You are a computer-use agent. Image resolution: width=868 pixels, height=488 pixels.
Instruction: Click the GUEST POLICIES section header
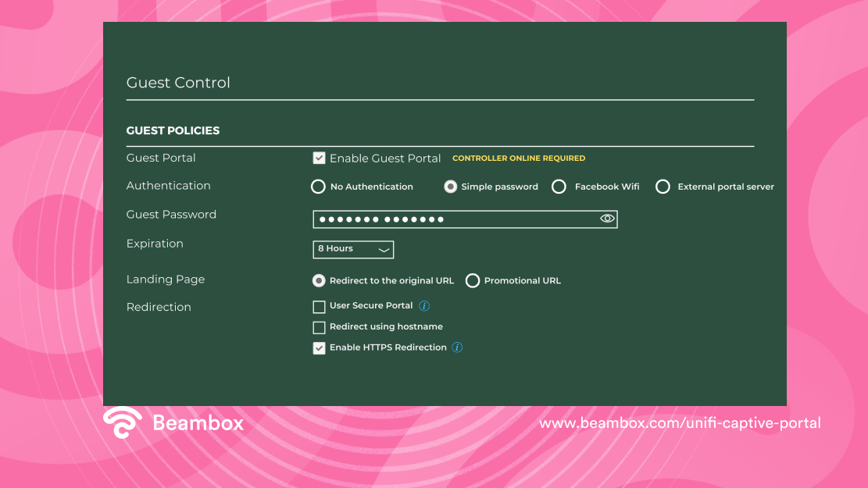[x=173, y=130]
